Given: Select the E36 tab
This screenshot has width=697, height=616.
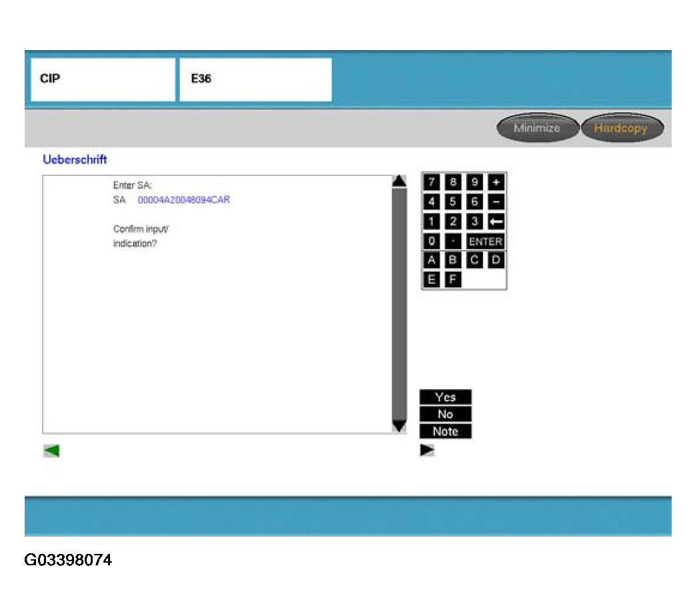Looking at the screenshot, I should (255, 79).
